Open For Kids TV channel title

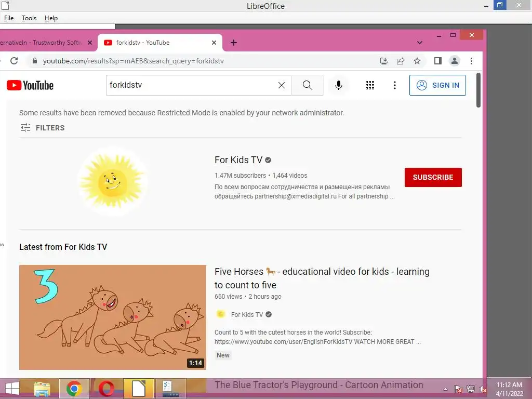pyautogui.click(x=238, y=160)
